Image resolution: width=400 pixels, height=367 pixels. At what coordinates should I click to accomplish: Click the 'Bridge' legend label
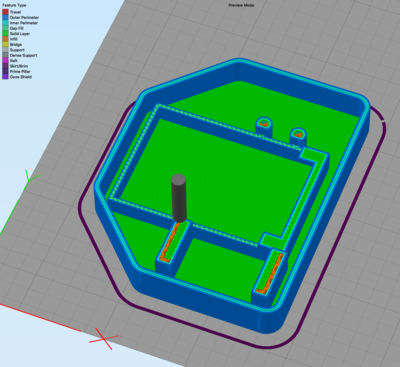(16, 44)
